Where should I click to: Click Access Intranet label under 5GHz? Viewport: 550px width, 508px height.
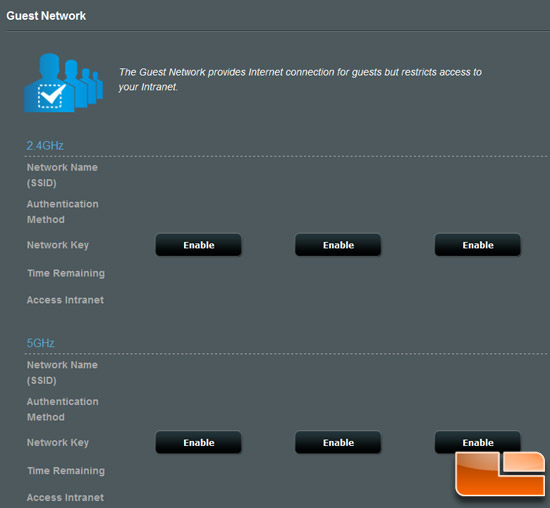65,497
